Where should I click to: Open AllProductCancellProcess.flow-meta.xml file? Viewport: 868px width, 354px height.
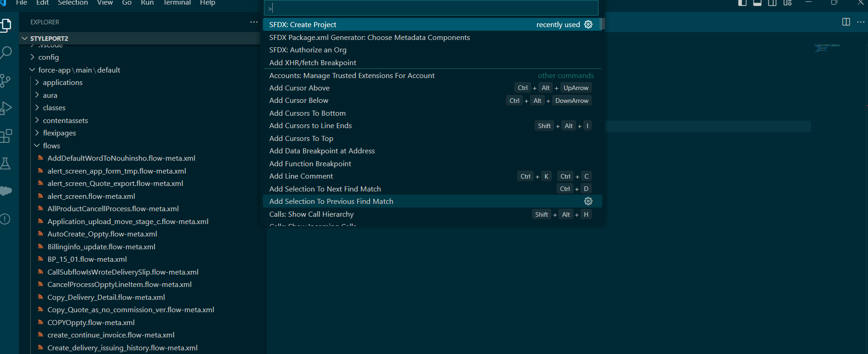(113, 208)
